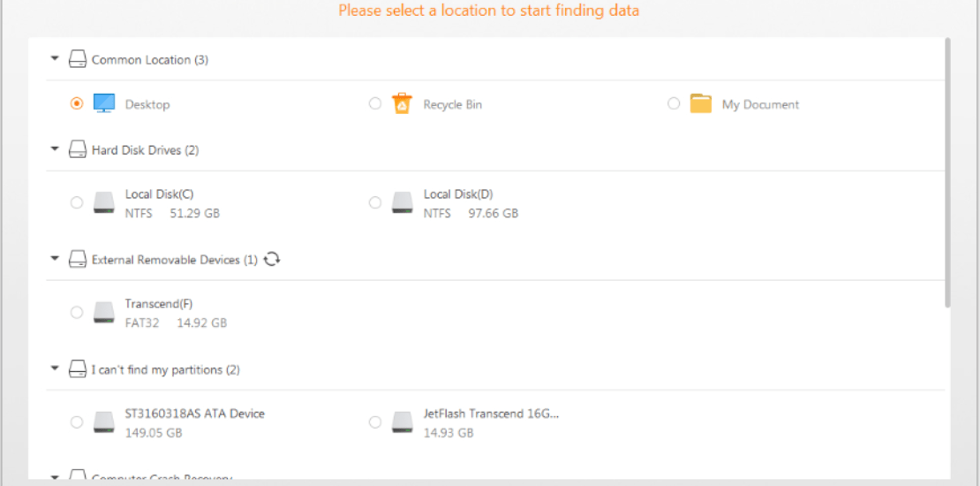This screenshot has height=486, width=980.
Task: Refresh External Removable Devices list
Action: click(271, 259)
